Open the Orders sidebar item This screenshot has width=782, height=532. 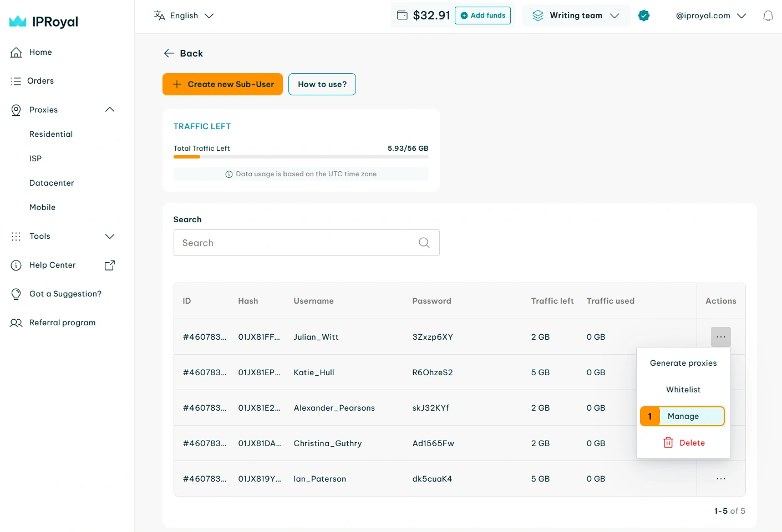(x=40, y=81)
